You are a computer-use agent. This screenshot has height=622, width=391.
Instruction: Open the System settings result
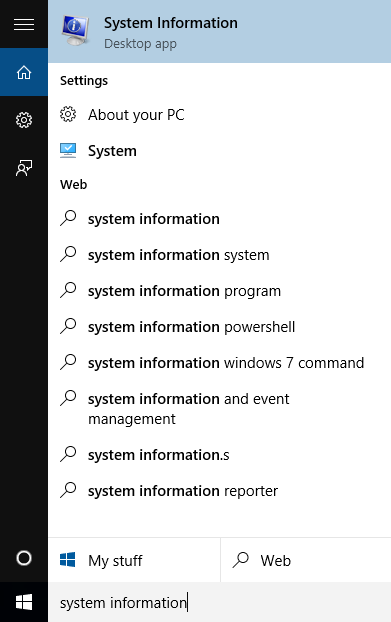pyautogui.click(x=219, y=151)
